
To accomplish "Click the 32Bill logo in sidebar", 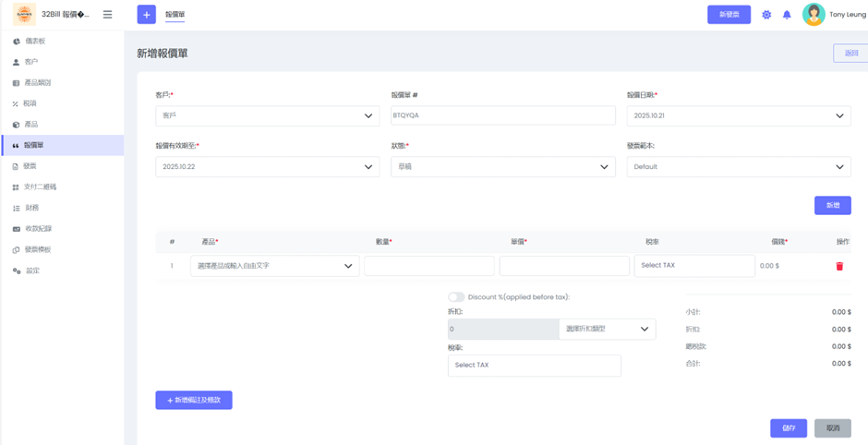I will click(x=24, y=15).
